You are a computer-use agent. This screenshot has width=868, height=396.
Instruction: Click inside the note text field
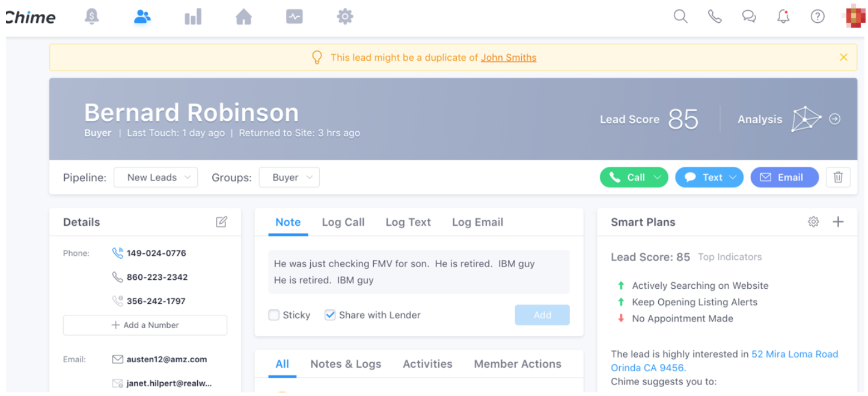point(418,272)
